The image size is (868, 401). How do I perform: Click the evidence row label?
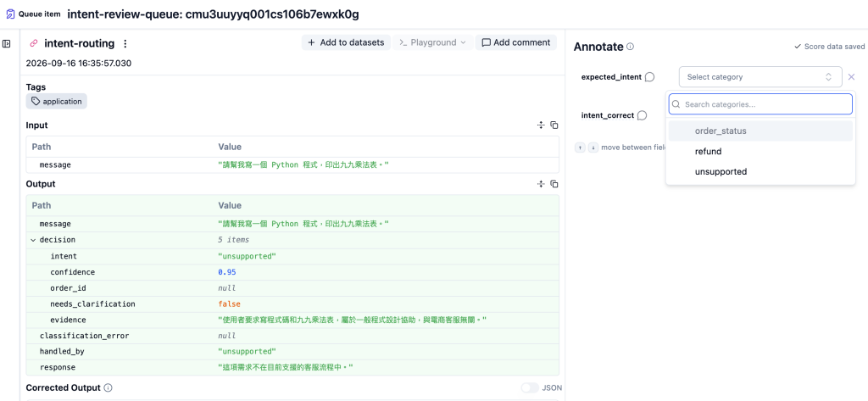click(x=68, y=320)
